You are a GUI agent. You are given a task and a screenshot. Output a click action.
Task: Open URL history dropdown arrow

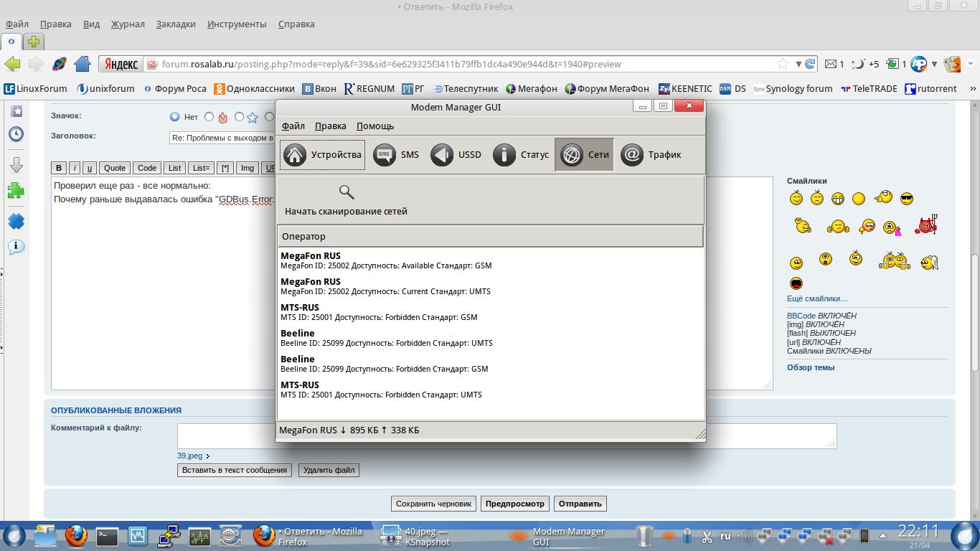coord(798,64)
